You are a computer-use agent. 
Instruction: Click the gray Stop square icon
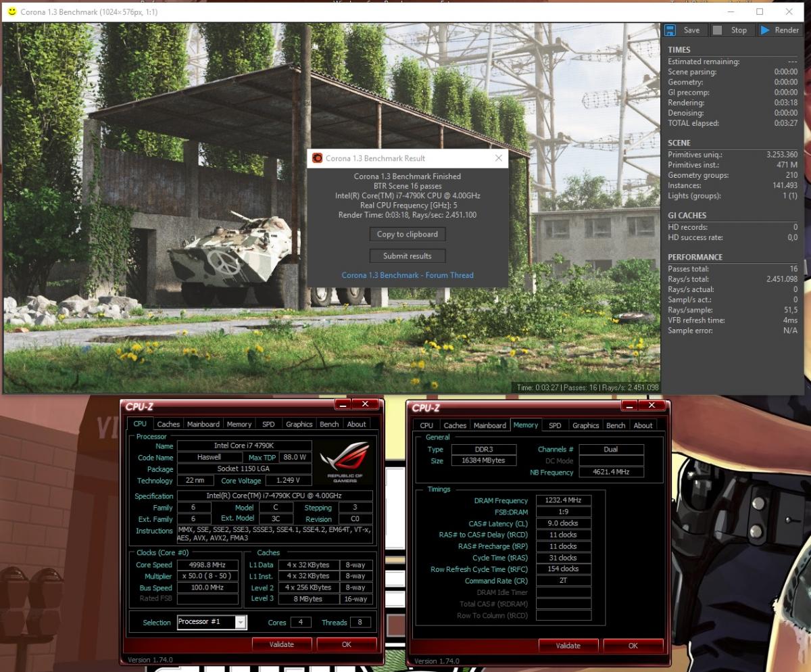point(717,30)
